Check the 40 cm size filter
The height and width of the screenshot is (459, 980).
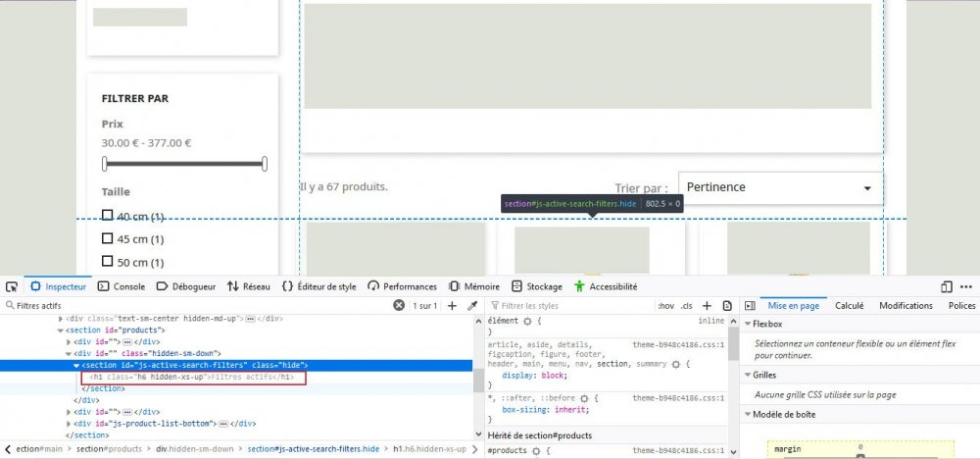click(x=108, y=216)
